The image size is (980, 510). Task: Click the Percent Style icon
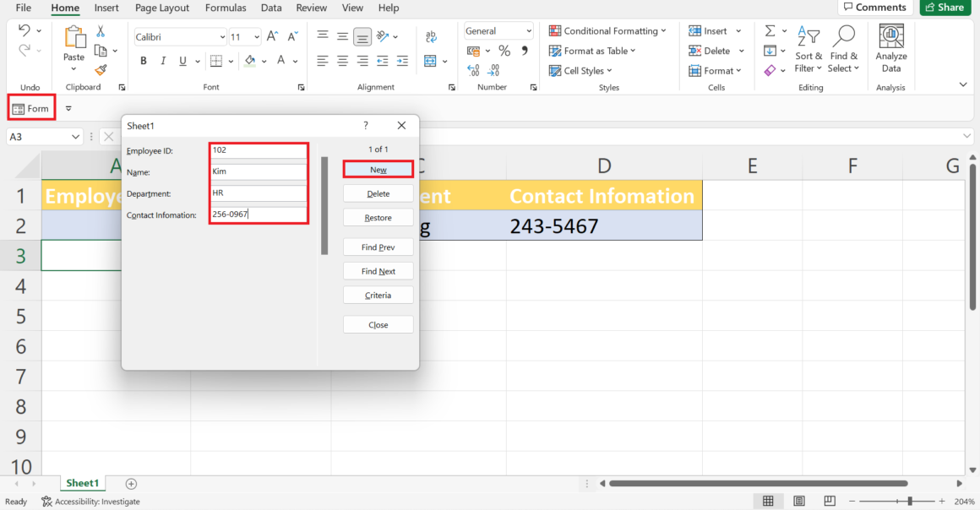point(504,51)
